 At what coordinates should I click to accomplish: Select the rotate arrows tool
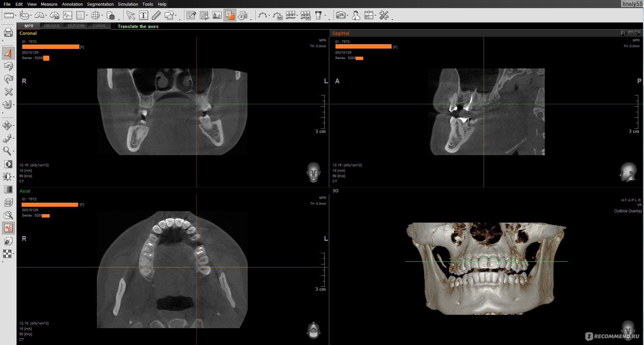tap(7, 138)
